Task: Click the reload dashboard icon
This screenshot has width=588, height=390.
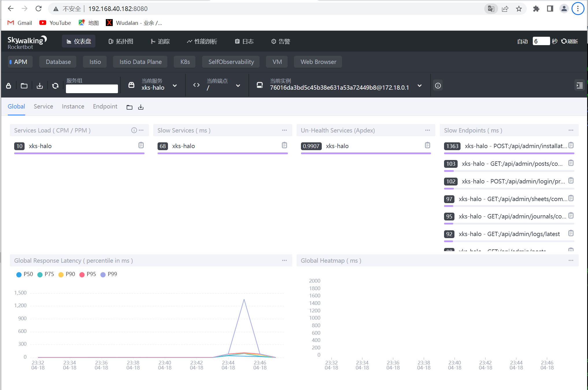Action: click(x=55, y=86)
